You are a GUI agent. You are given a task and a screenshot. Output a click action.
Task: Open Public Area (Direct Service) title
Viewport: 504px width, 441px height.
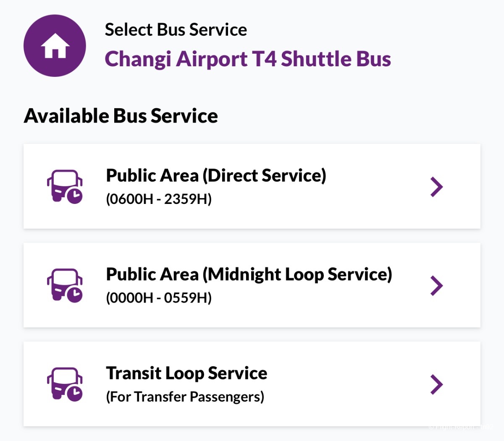(x=216, y=175)
